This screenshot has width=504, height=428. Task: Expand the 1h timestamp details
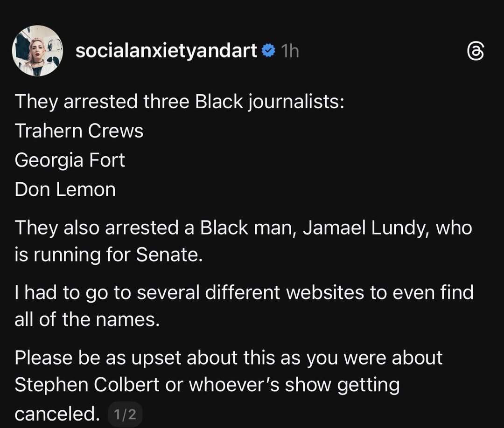coord(290,50)
